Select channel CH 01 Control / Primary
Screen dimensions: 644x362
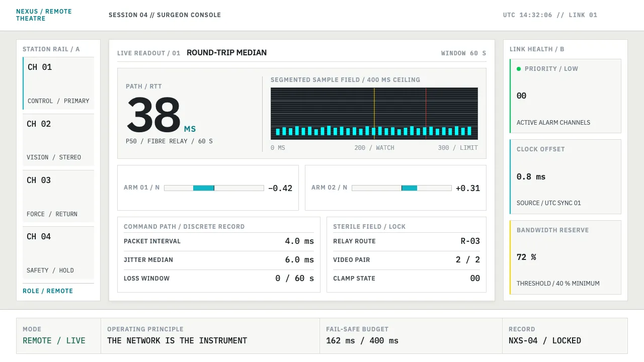[58, 83]
